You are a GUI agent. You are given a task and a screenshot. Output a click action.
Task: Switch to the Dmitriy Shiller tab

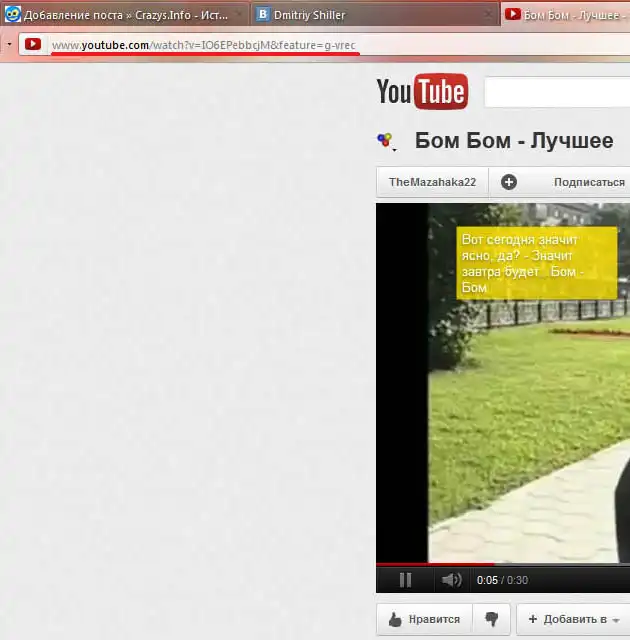[309, 15]
